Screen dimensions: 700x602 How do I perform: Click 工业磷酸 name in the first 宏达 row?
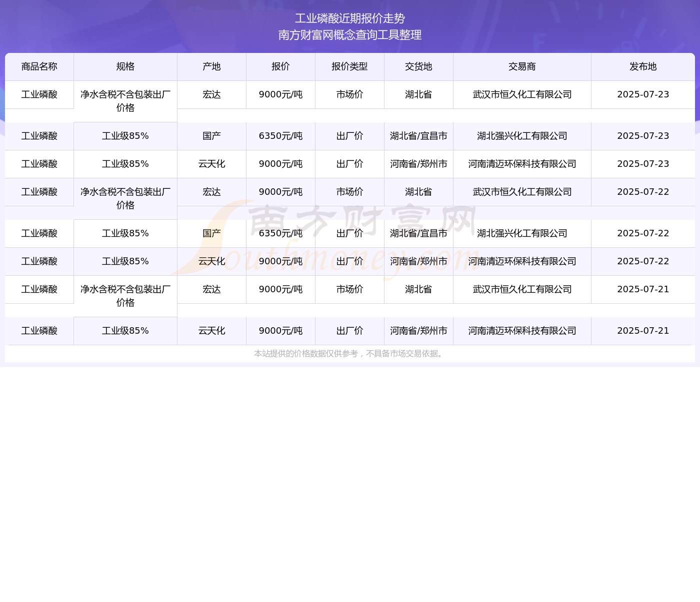click(39, 94)
